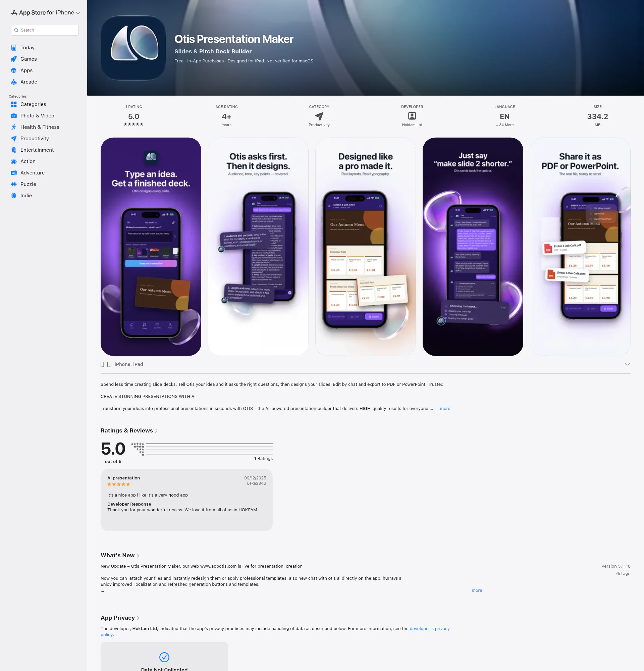Image resolution: width=644 pixels, height=671 pixels.
Task: Click the Apps stack icon
Action: click(14, 70)
